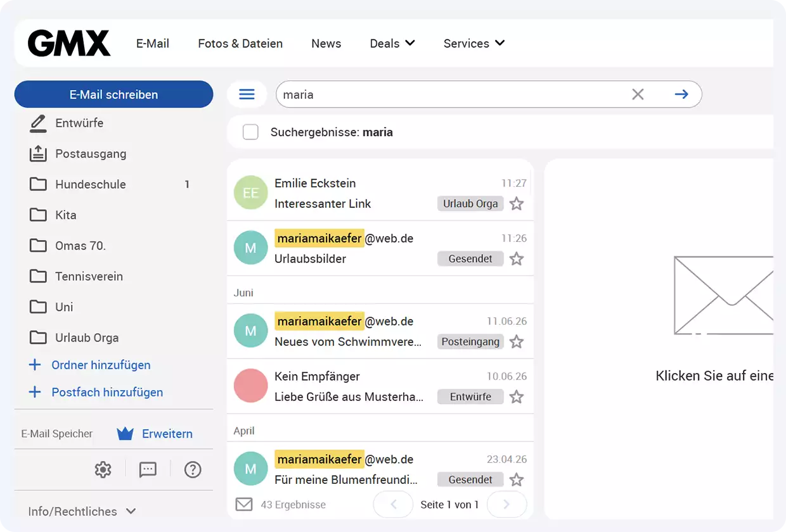The image size is (786, 532).
Task: Click the Urlaub Orga folder icon
Action: click(38, 338)
